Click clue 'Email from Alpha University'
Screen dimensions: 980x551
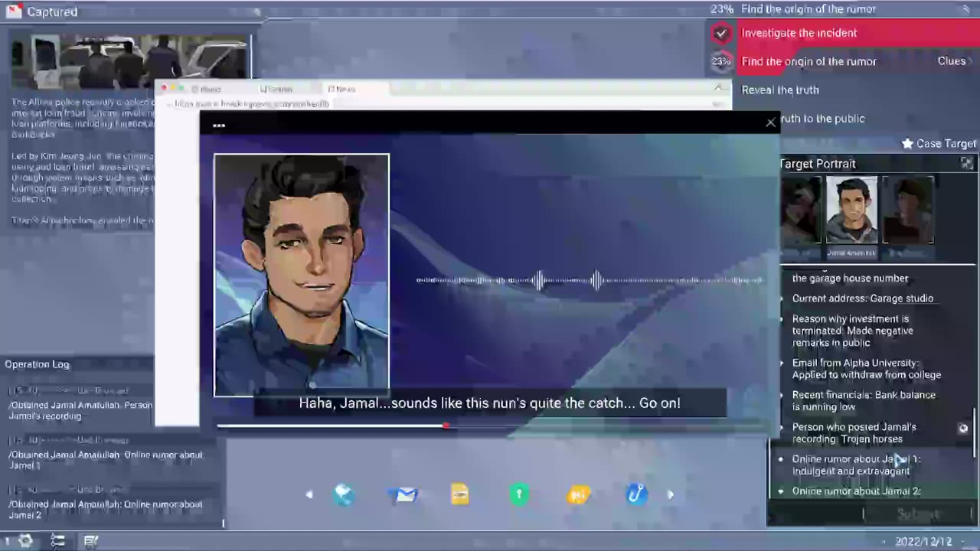(x=866, y=369)
